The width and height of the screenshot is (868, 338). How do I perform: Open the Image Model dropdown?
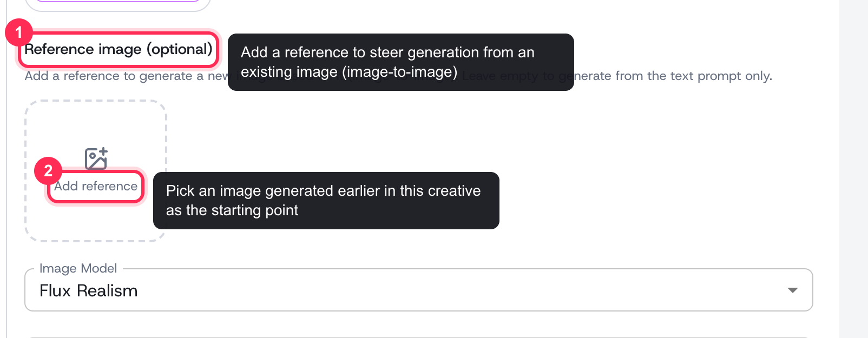(418, 290)
